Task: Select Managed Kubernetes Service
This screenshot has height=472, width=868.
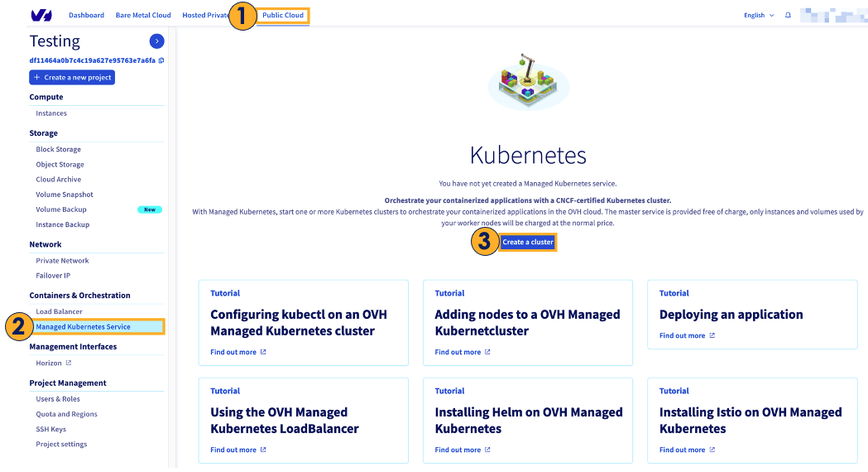Action: (x=98, y=327)
